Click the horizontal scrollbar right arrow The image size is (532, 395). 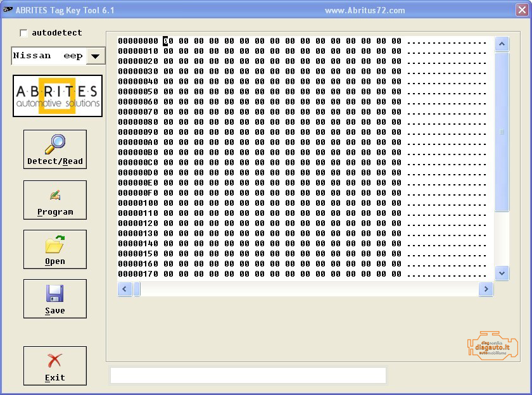coord(486,289)
